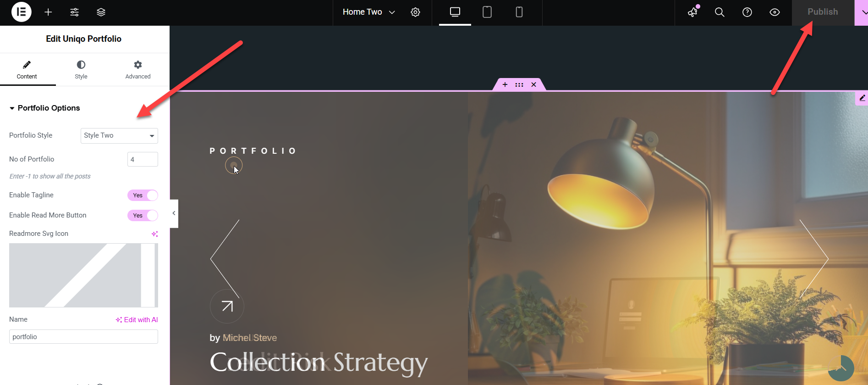Switch to the Style tab
Viewport: 868px width, 385px height.
click(x=81, y=70)
